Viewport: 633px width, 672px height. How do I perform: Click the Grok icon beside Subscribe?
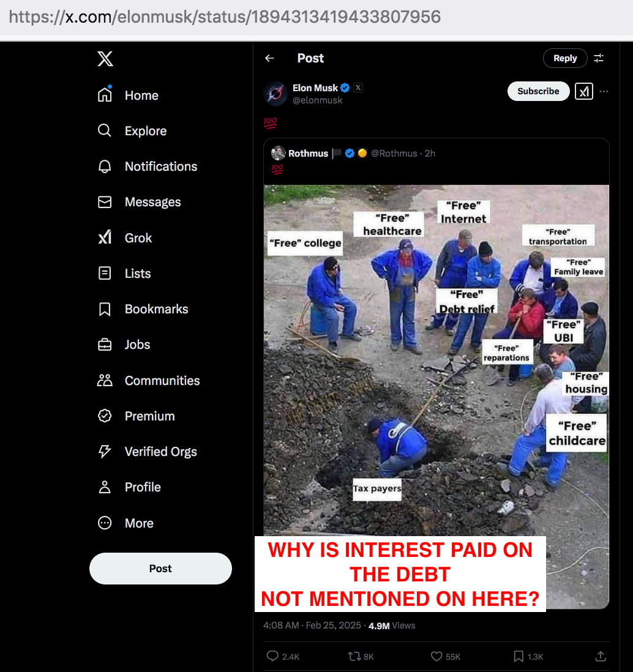[x=583, y=91]
